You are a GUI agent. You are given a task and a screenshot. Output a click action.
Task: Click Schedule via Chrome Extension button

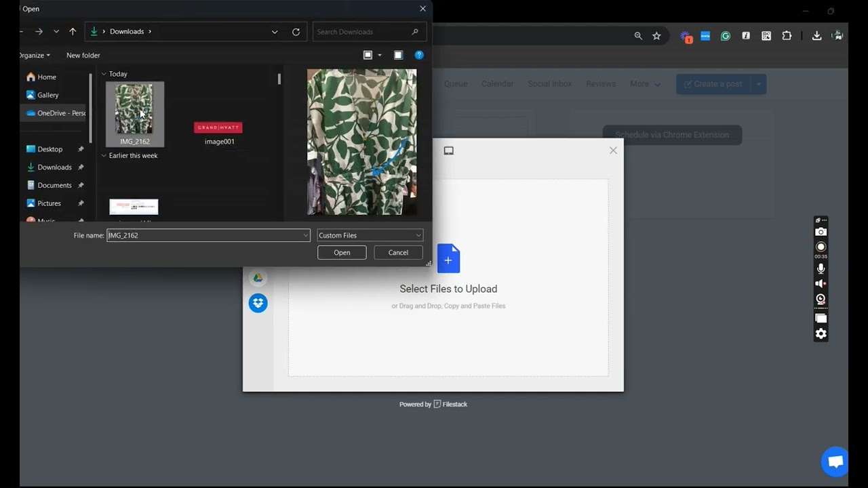point(672,135)
